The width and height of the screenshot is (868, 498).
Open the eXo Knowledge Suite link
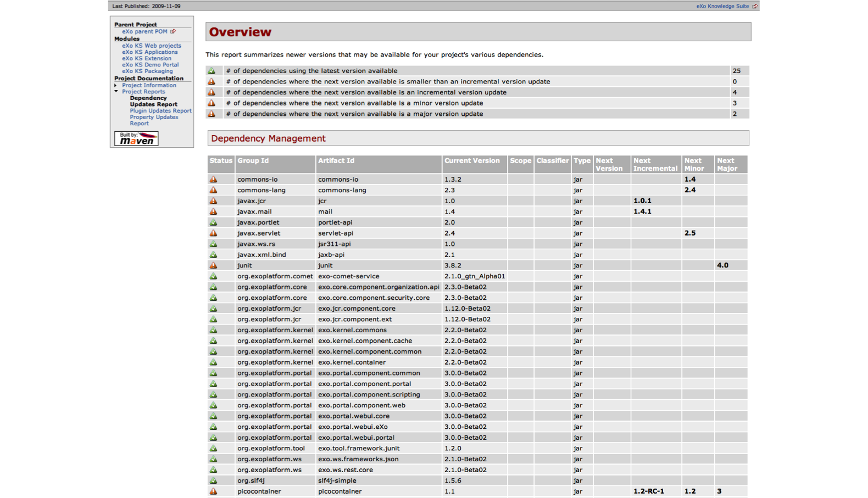(x=722, y=6)
